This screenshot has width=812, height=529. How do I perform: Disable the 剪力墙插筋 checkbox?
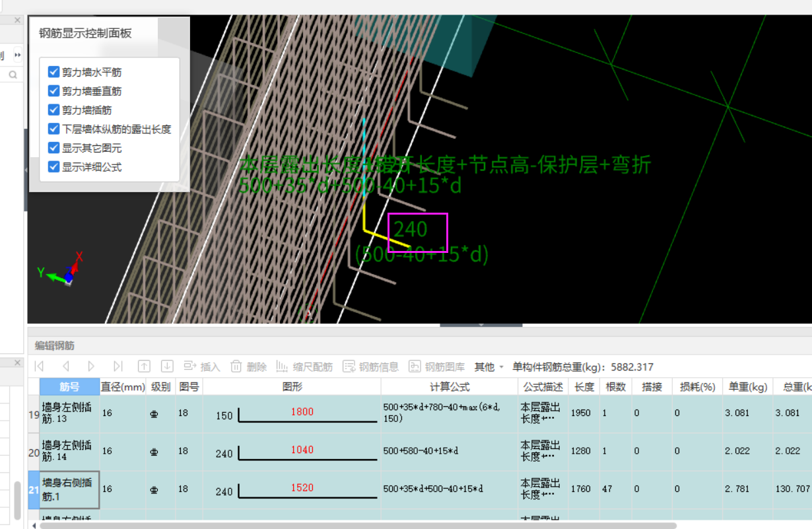(54, 110)
